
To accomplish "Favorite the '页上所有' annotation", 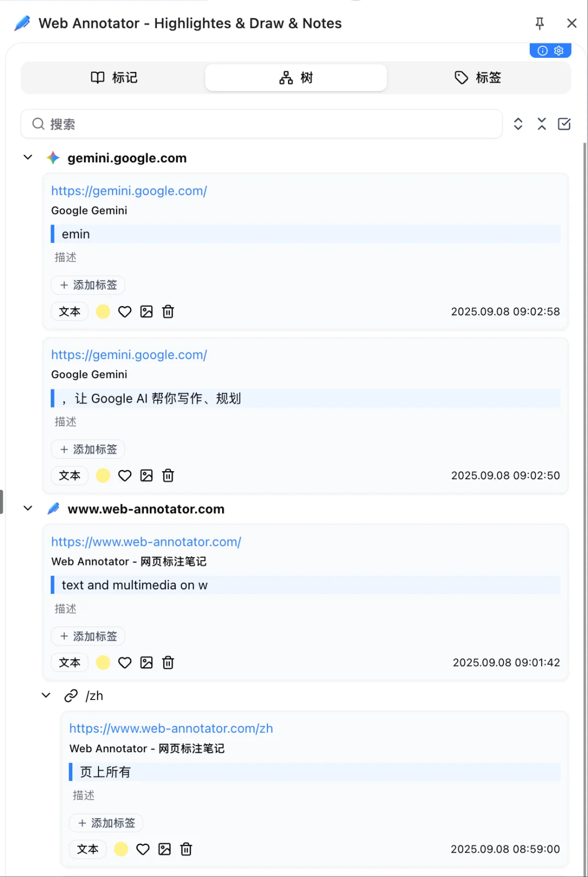I will 143,849.
